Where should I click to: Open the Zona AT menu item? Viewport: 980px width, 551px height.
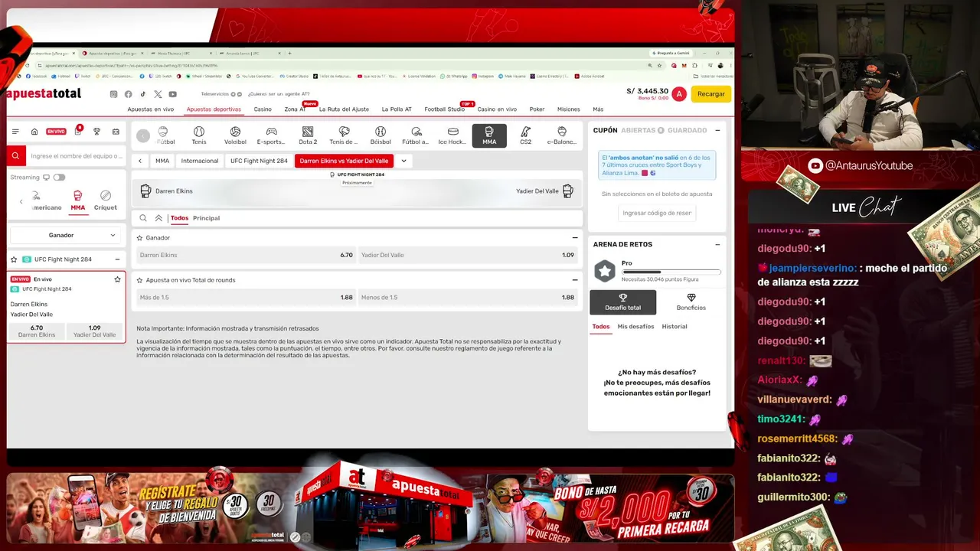tap(295, 109)
